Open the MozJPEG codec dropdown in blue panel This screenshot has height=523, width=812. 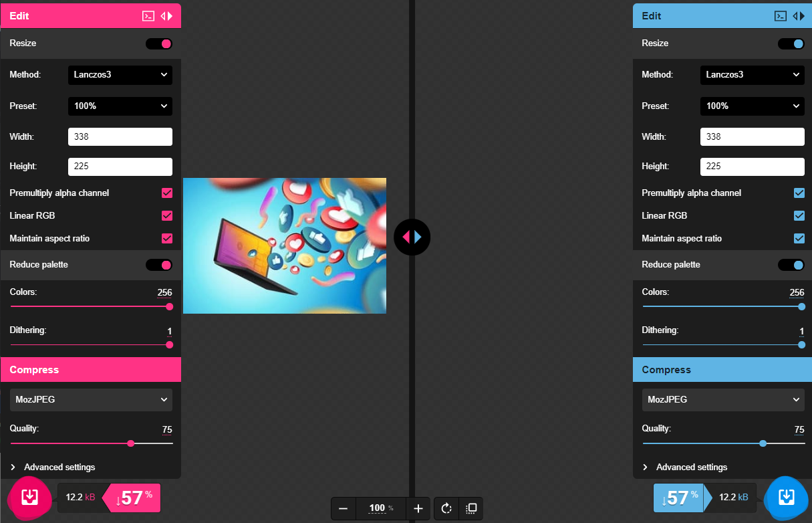[x=723, y=400]
